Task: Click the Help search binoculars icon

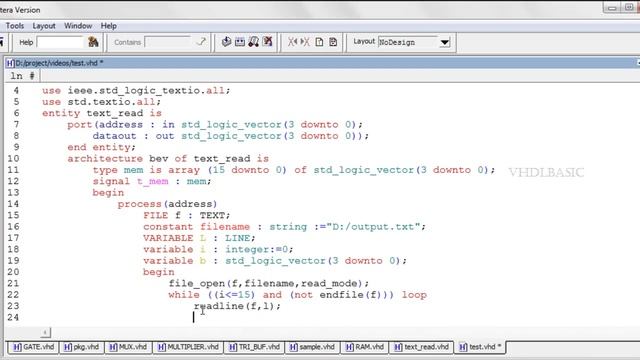Action: (93, 42)
